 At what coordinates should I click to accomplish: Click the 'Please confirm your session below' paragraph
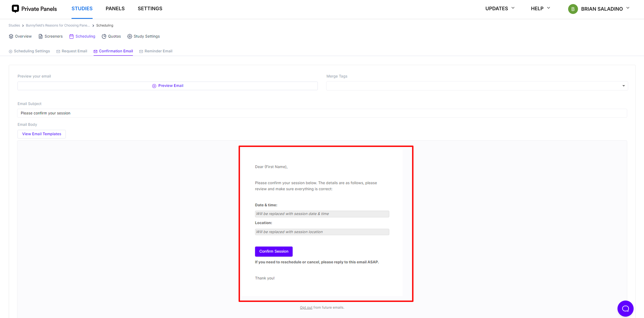click(x=316, y=186)
